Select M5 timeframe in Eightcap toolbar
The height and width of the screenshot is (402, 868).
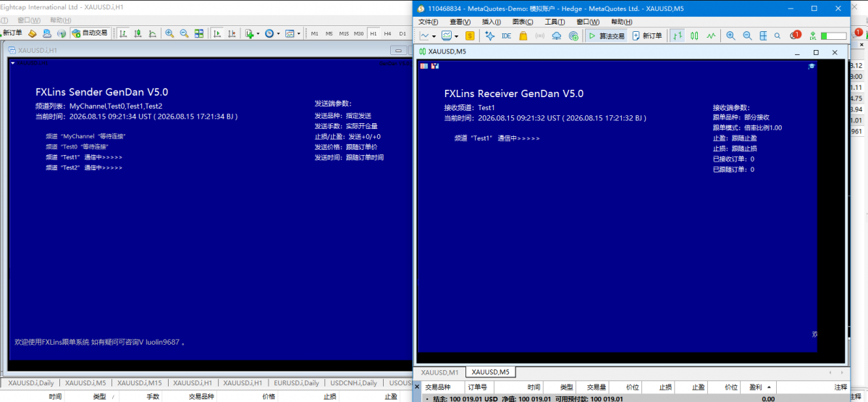(x=329, y=33)
